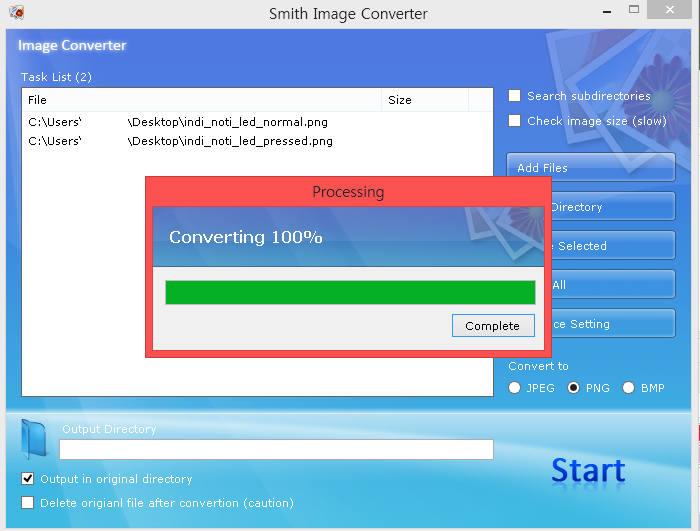
Task: Click inside the Output Directory text field
Action: pyautogui.click(x=276, y=450)
